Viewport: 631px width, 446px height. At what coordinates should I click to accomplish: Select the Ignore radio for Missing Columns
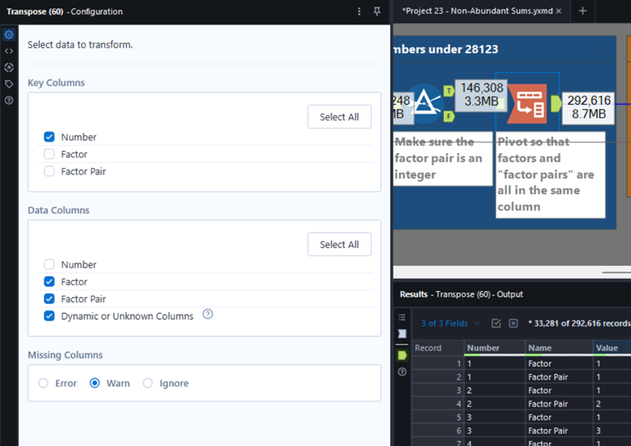coord(148,383)
